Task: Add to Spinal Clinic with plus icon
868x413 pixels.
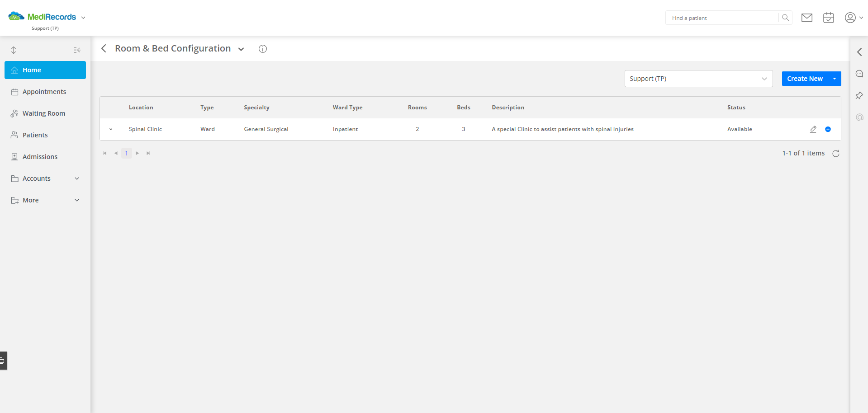Action: point(828,129)
